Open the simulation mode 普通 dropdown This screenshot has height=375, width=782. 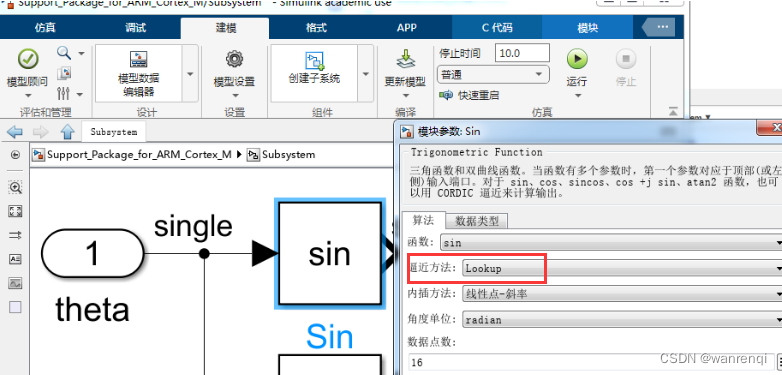click(493, 75)
